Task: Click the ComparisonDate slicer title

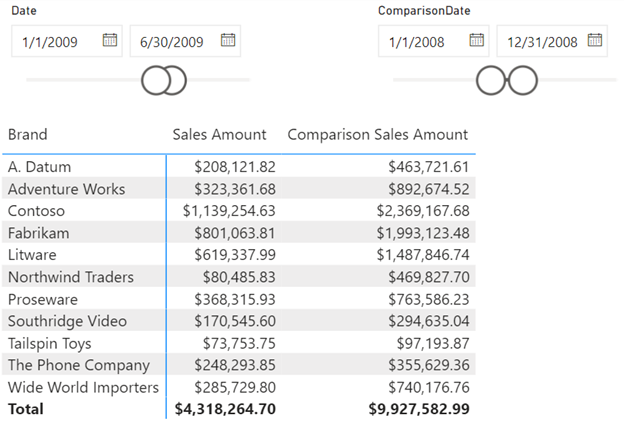Action: 424,11
